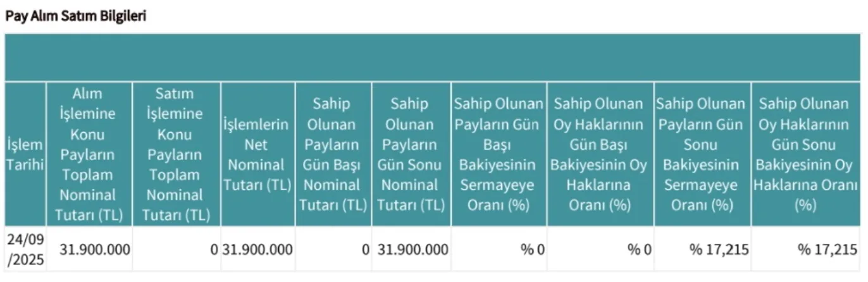Click the 'Pay Alım Satım Bilgileri' heading

pos(76,16)
